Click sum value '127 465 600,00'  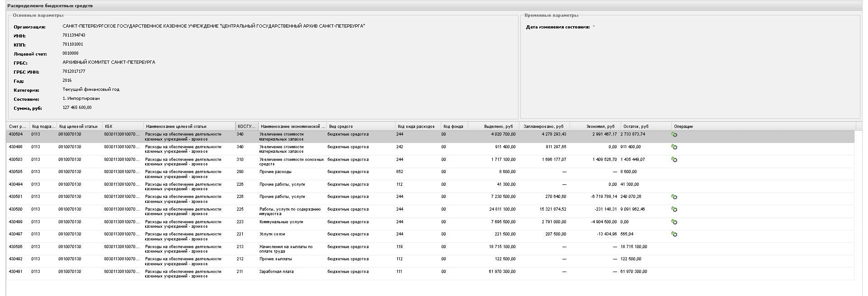coord(77,108)
